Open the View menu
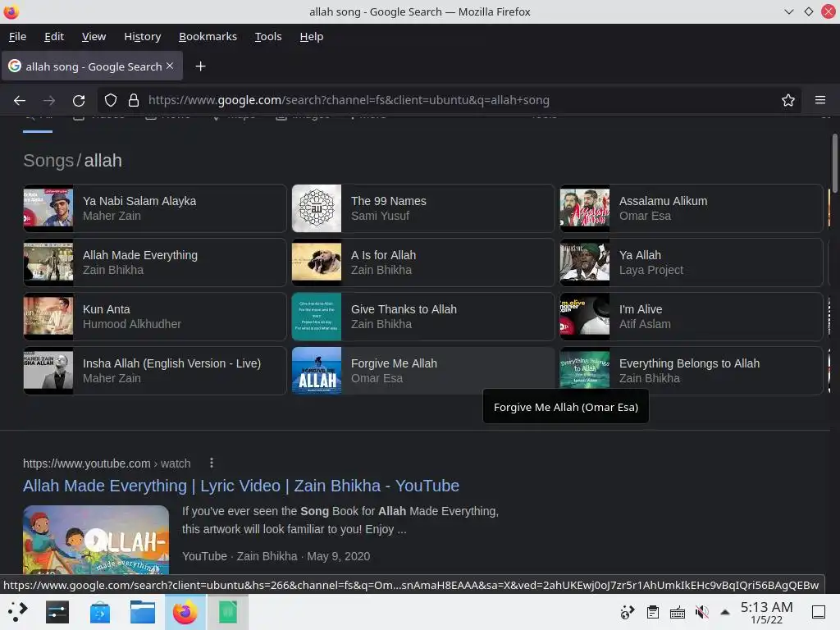 tap(94, 36)
